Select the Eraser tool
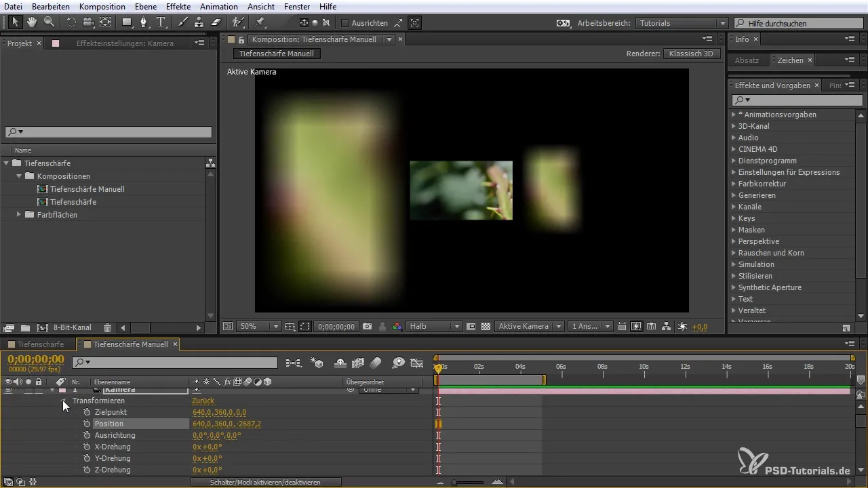Image resolution: width=868 pixels, height=488 pixels. (216, 22)
